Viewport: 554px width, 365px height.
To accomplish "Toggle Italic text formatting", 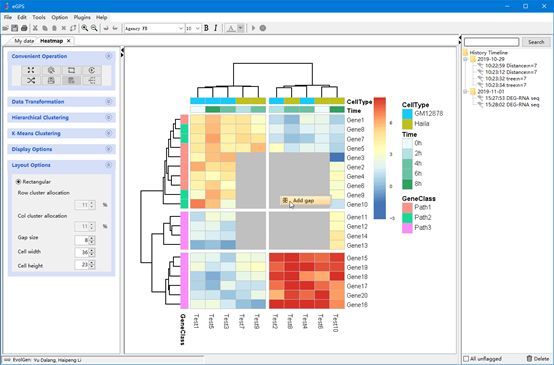I will click(x=216, y=28).
